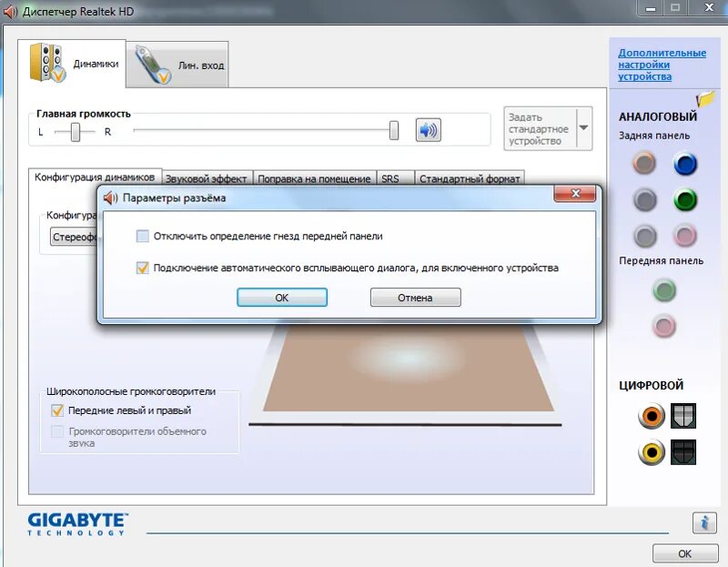The image size is (728, 567).
Task: Click the blue rear panel jack
Action: (x=685, y=164)
